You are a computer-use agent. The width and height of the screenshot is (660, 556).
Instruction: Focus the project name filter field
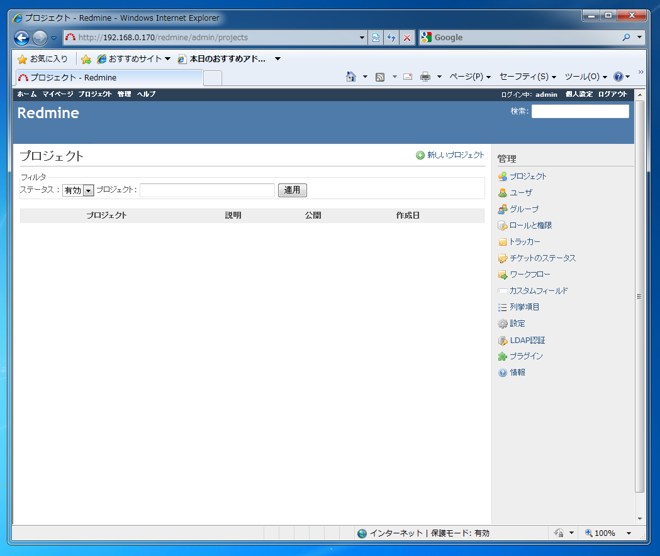pos(207,190)
